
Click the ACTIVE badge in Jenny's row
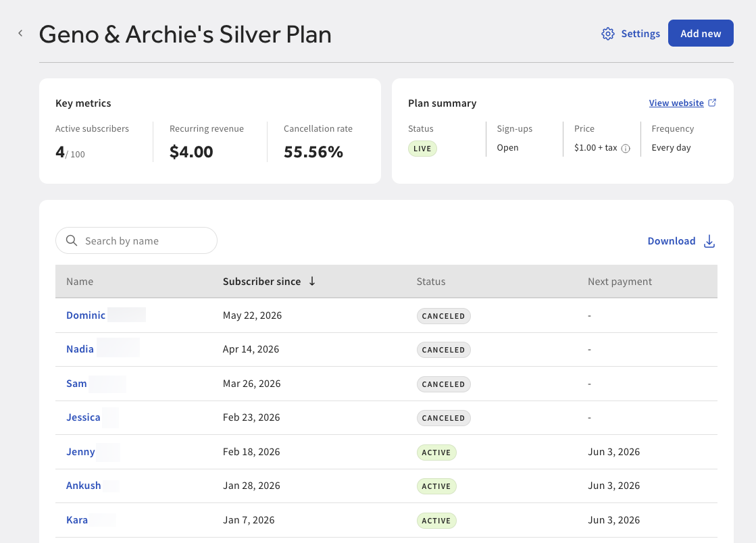click(x=436, y=452)
